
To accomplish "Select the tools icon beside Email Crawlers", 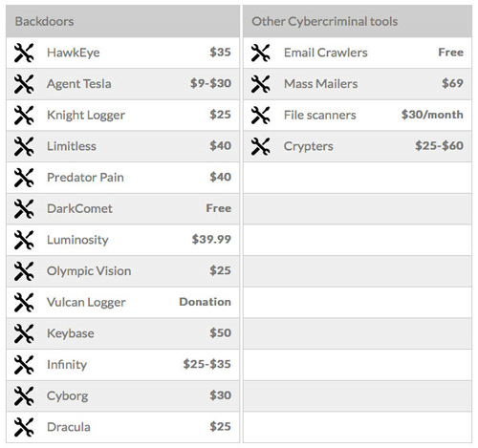I will 261,53.
